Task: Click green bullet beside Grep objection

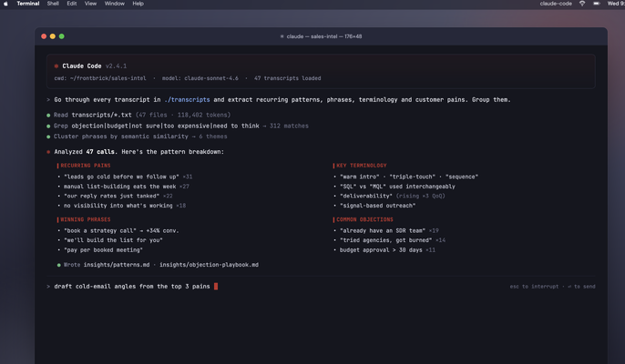Action: 48,126
